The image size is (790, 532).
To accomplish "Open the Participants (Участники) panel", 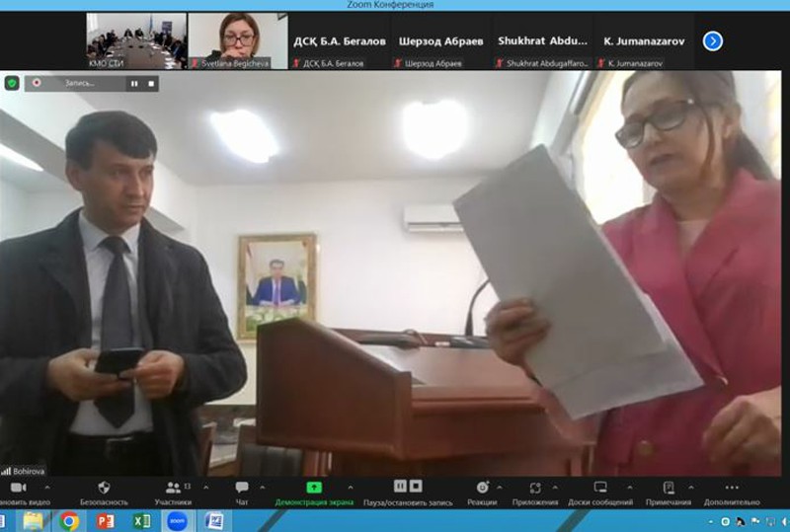I will [173, 488].
